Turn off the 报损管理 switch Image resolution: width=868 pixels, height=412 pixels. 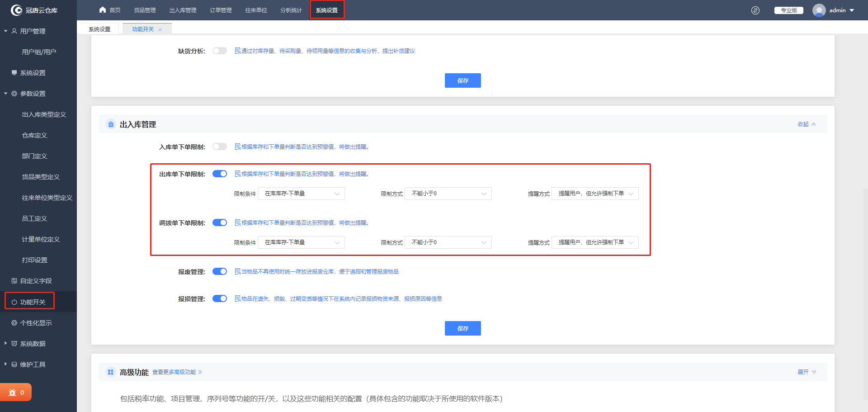click(220, 299)
